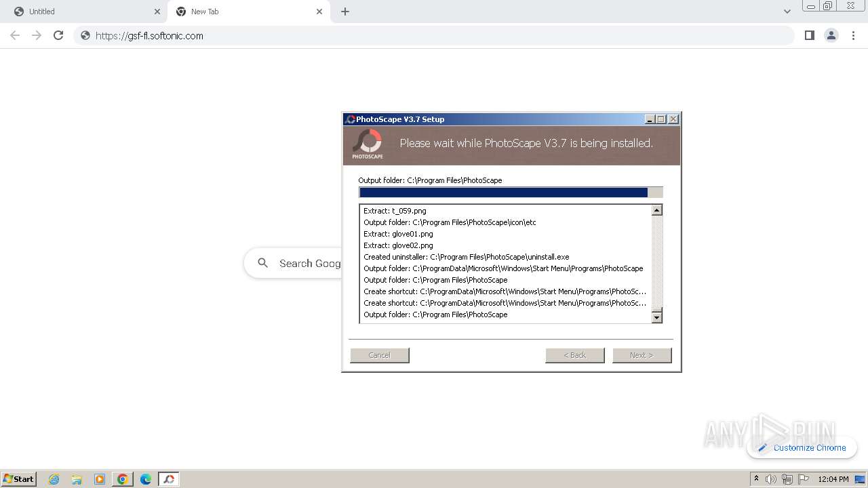Screen dimensions: 868x488
Task: Open the network tray icon
Action: (x=787, y=479)
